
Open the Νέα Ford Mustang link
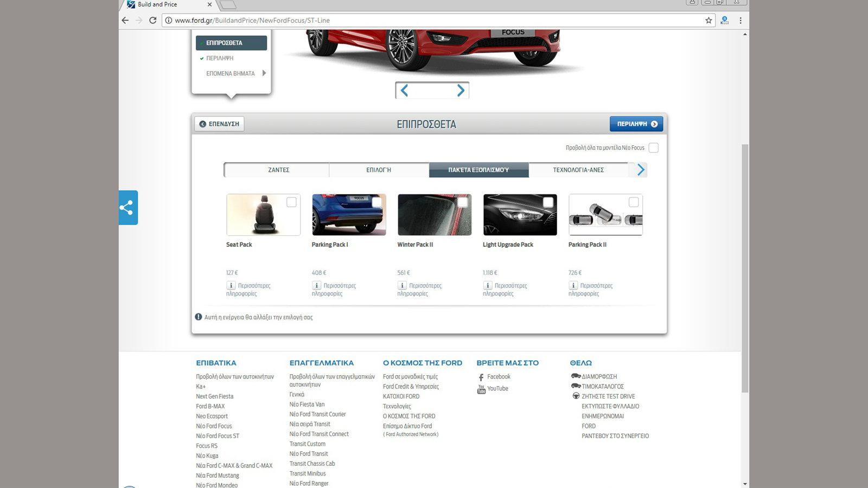point(218,476)
